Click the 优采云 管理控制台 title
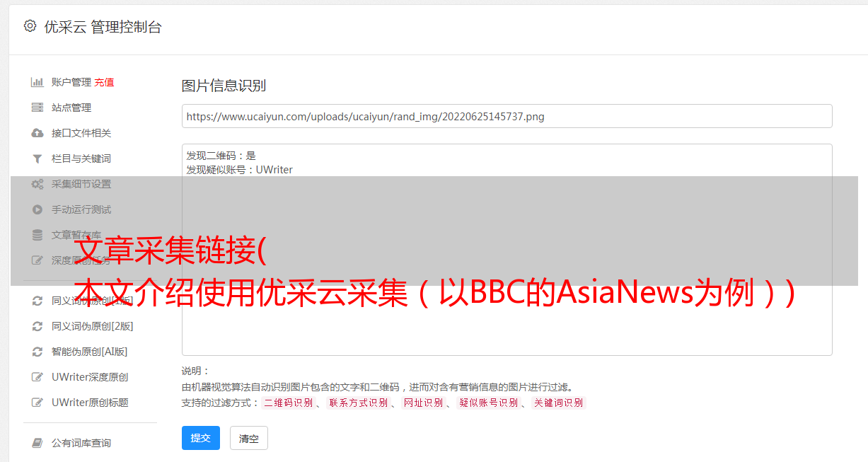 pos(103,27)
